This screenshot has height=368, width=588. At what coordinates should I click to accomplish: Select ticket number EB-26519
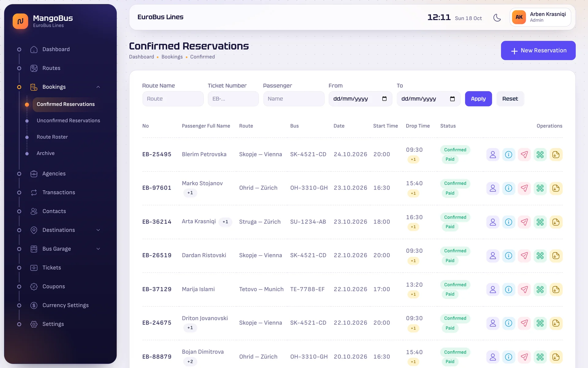[x=157, y=255]
